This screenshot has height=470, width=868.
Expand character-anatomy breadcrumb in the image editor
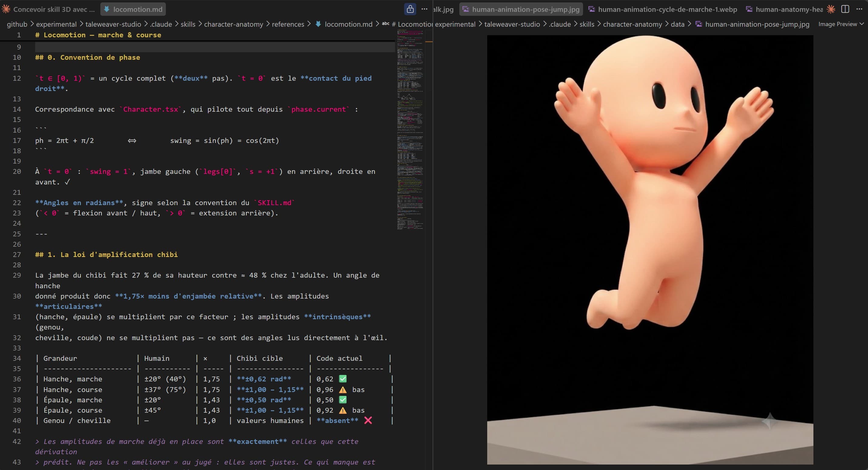632,24
